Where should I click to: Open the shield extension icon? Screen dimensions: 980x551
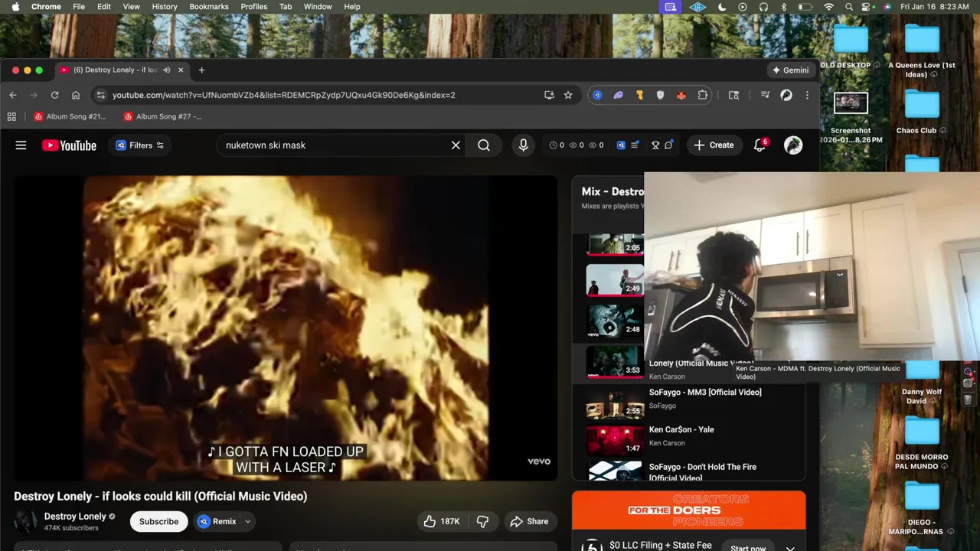click(660, 95)
